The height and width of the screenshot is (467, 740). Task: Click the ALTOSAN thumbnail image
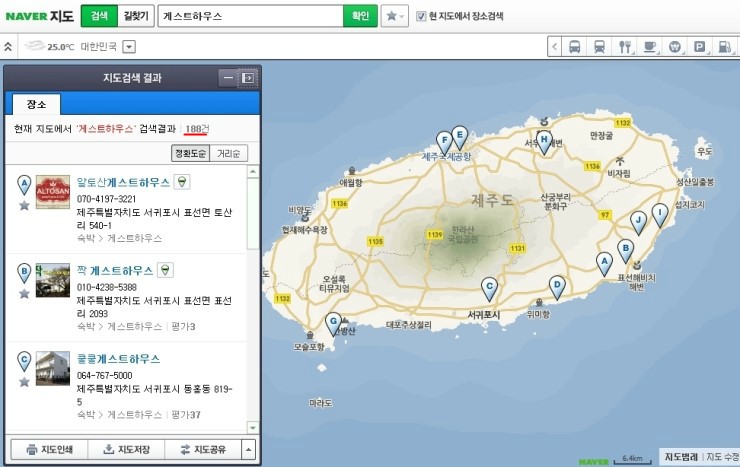[53, 192]
